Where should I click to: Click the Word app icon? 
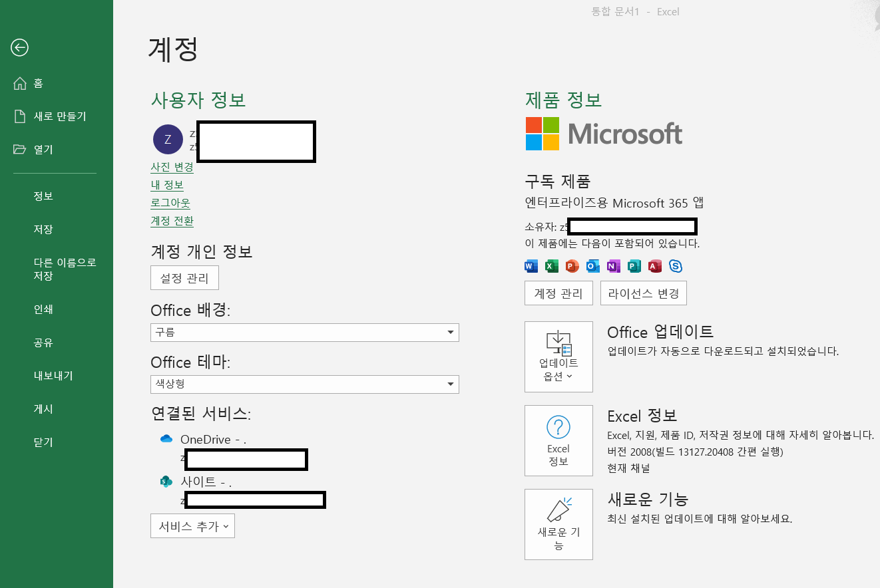tap(531, 266)
